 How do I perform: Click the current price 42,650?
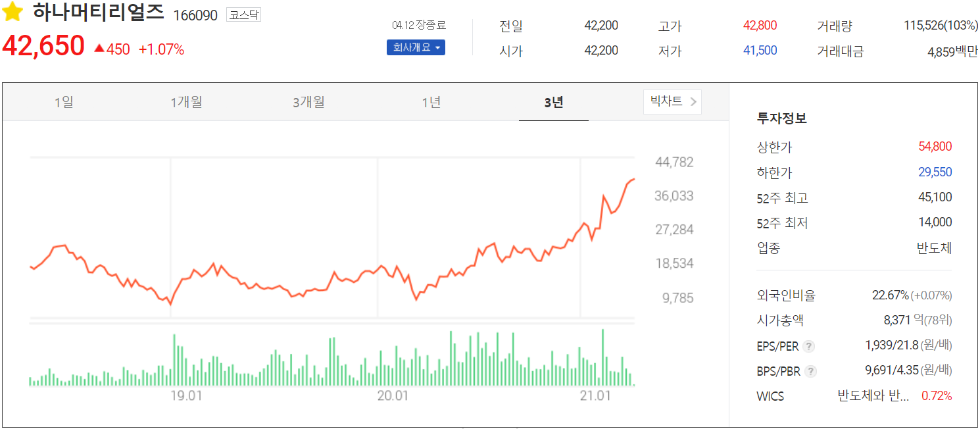tap(43, 46)
